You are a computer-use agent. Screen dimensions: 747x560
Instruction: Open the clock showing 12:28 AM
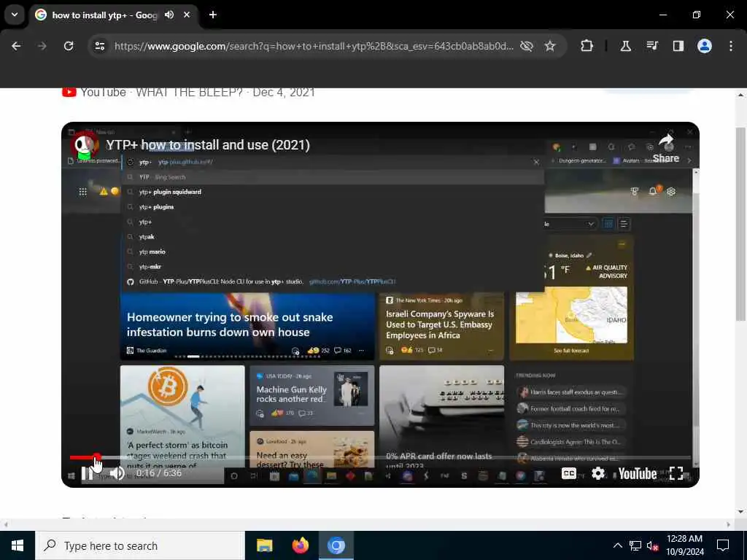click(684, 545)
